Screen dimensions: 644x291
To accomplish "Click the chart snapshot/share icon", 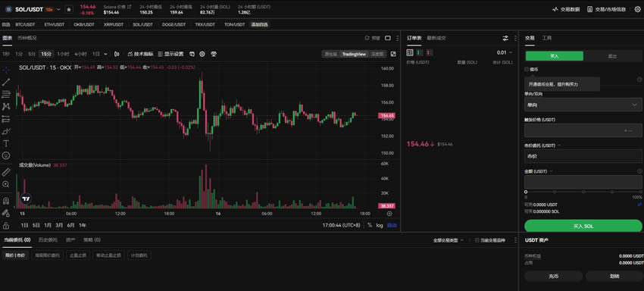I will tap(214, 54).
